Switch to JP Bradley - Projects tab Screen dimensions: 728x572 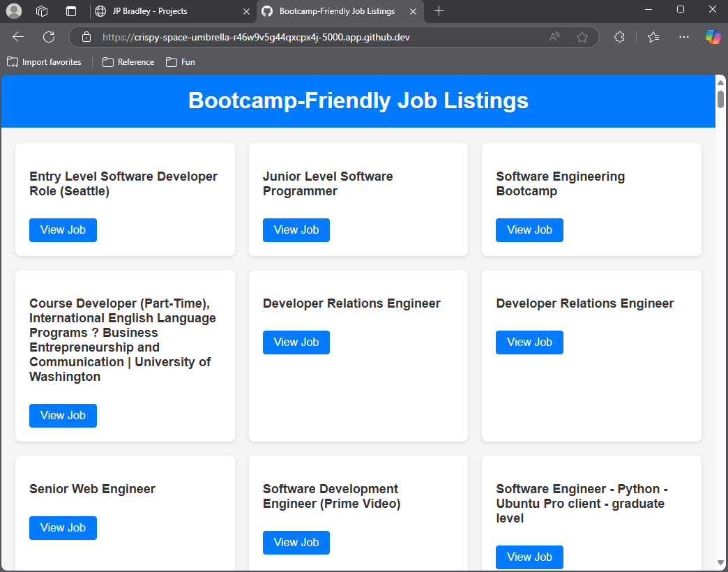[172, 11]
